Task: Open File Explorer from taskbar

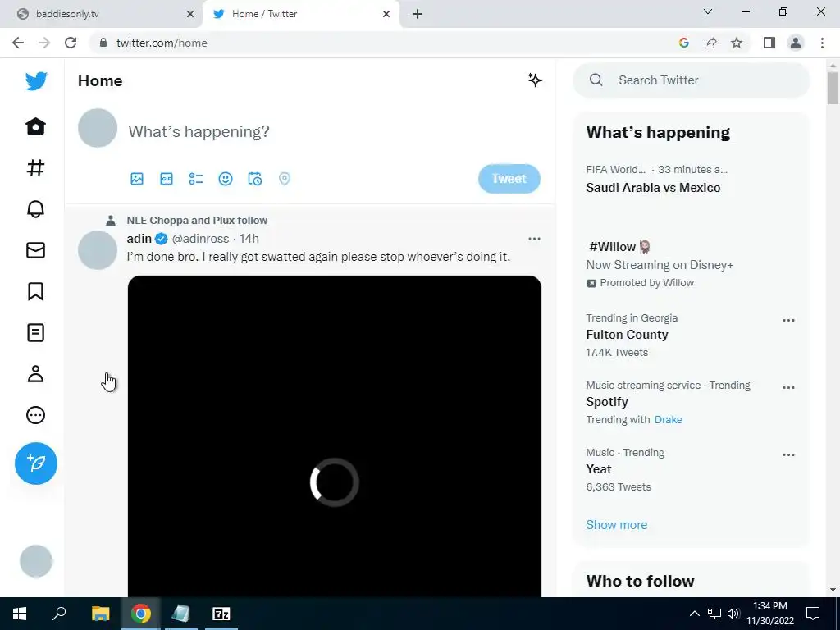Action: 100,614
